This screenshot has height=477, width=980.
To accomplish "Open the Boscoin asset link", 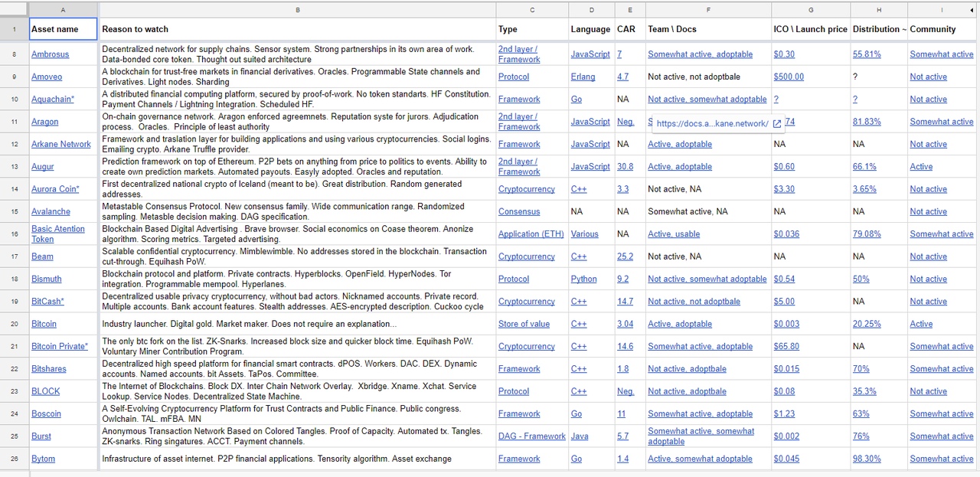I will coord(46,413).
